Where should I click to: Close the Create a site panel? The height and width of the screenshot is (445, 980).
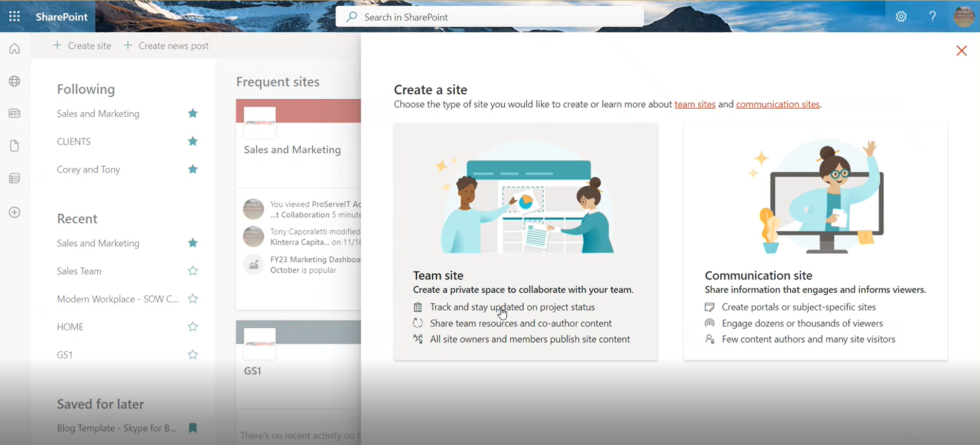[x=961, y=50]
